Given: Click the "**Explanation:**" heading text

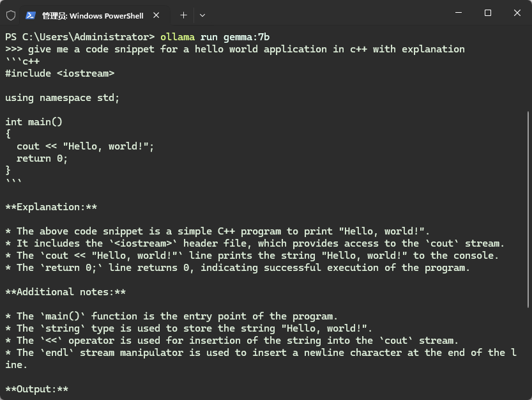Looking at the screenshot, I should point(51,207).
